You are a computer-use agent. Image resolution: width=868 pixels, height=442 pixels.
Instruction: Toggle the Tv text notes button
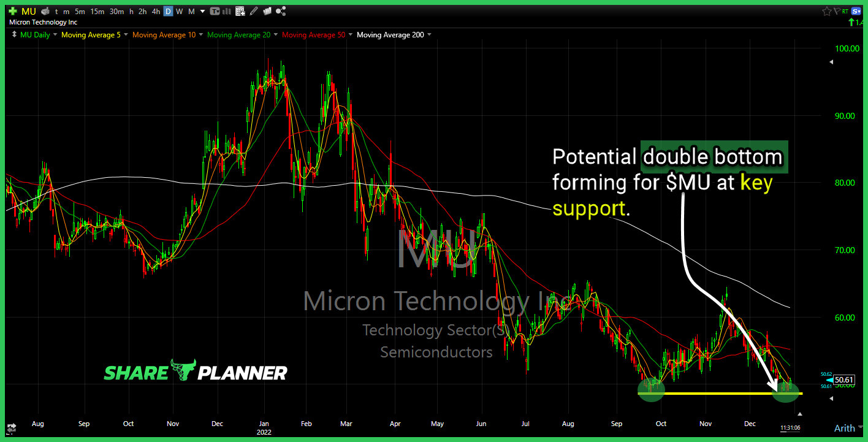tap(214, 11)
